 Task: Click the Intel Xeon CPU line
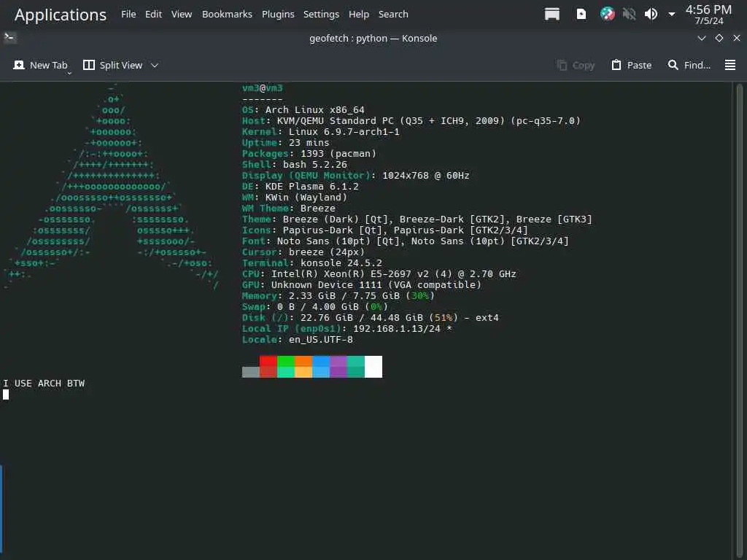(x=379, y=274)
